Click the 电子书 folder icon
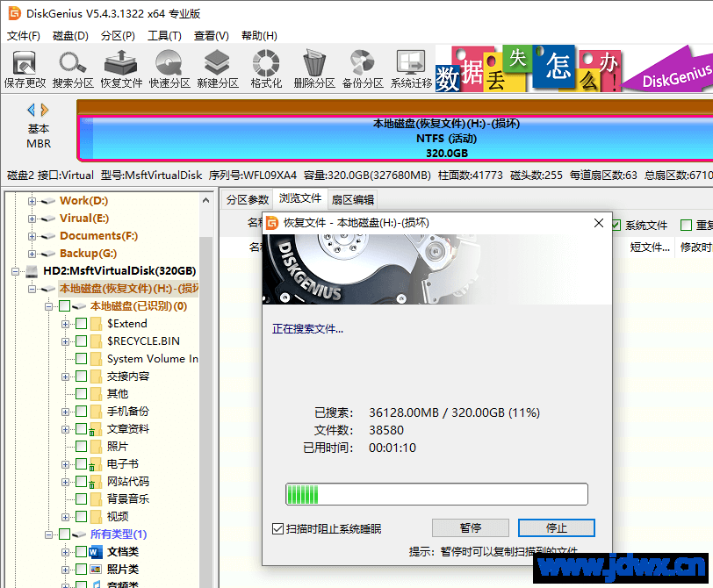This screenshot has height=588, width=713. (x=95, y=464)
